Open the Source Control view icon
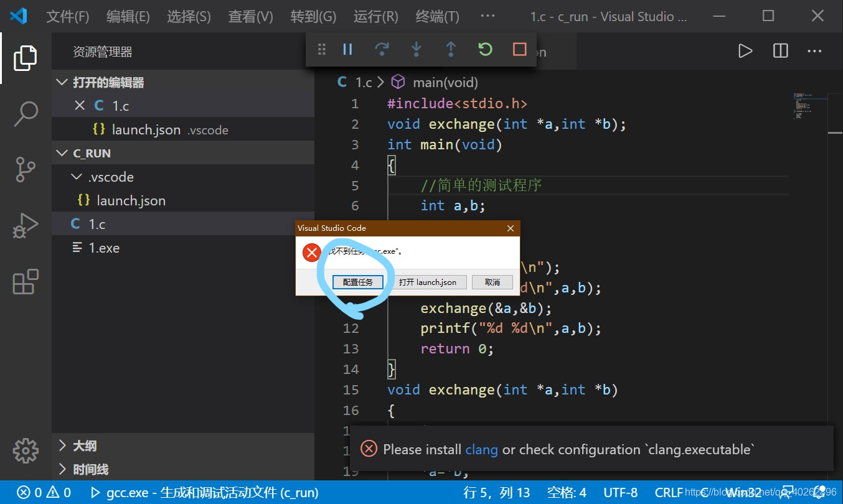Image resolution: width=843 pixels, height=504 pixels. [x=26, y=169]
